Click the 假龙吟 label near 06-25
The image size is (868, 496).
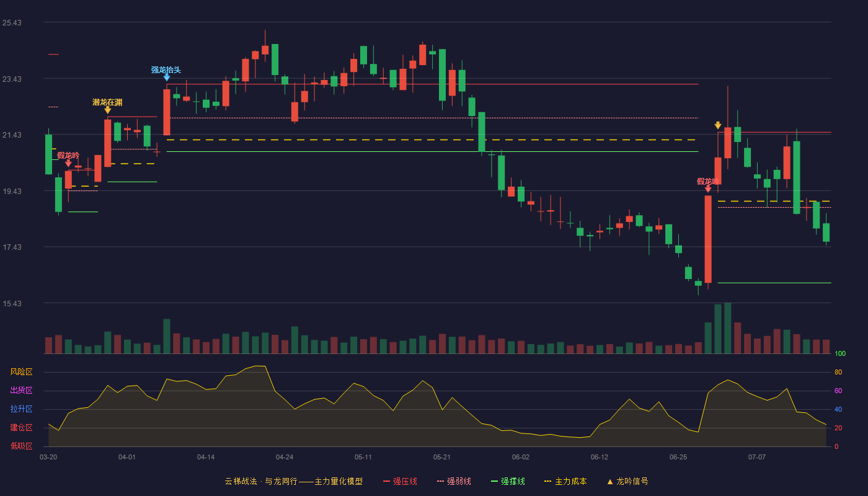click(708, 182)
